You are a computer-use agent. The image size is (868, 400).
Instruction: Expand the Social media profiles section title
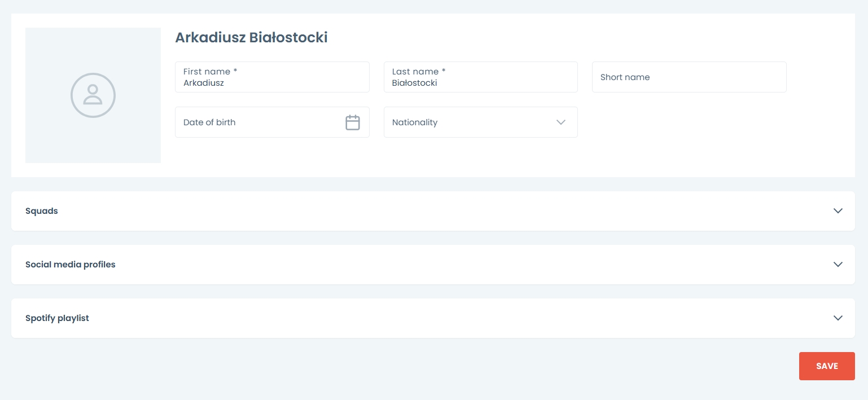coord(71,265)
